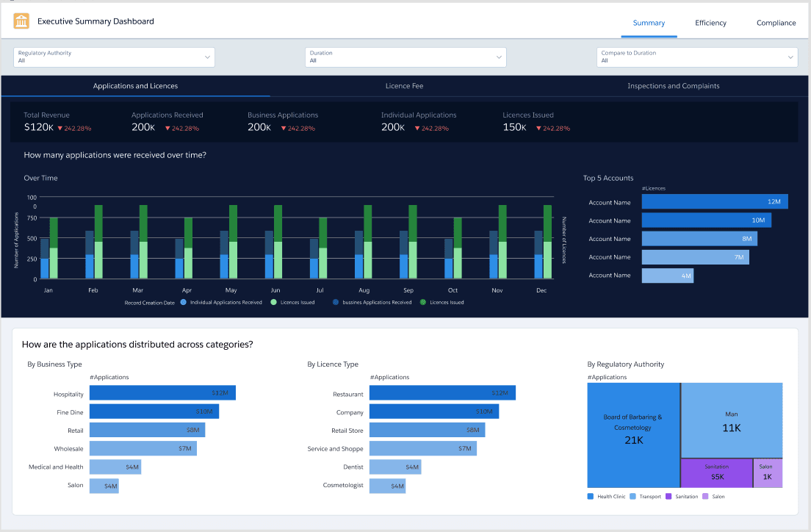Open the Regulatory Authority dropdown
Viewport: 811px width, 532px height.
point(114,57)
